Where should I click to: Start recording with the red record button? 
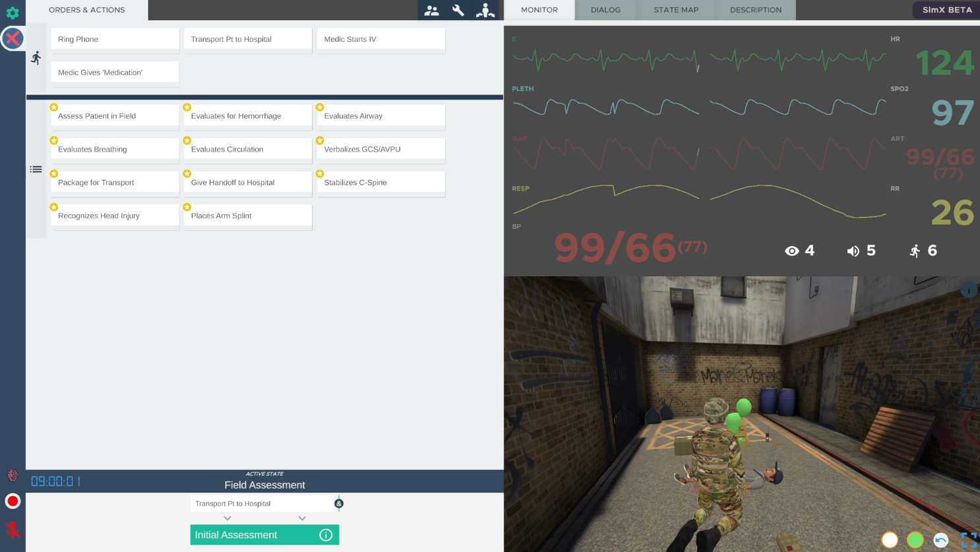[13, 501]
